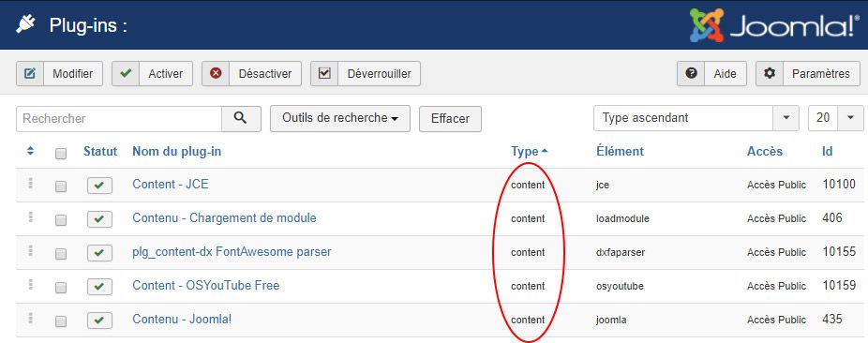Click the Modifier edit pencil icon
868x343 pixels.
30,74
